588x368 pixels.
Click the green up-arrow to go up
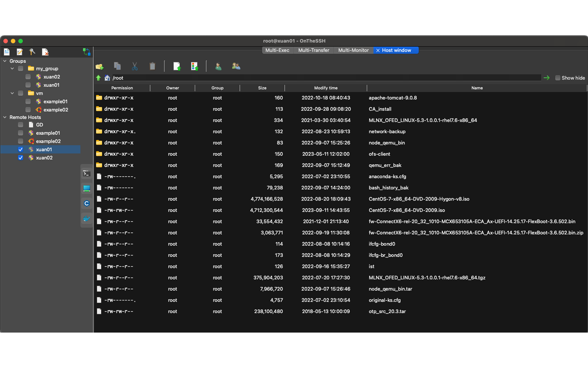[x=98, y=78]
